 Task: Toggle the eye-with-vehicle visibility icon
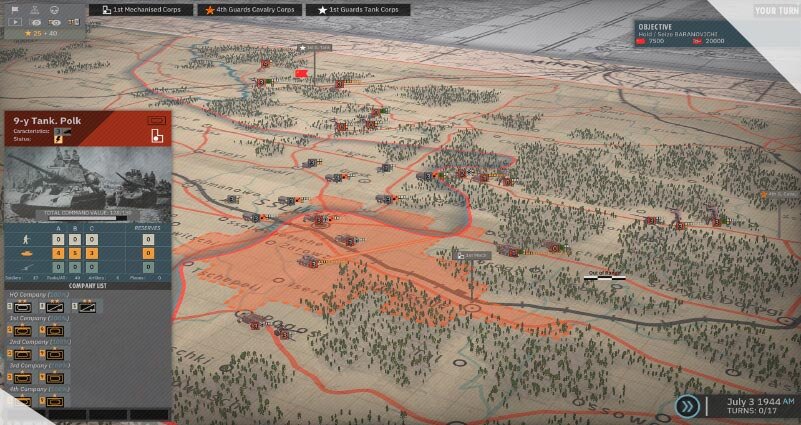(55, 22)
